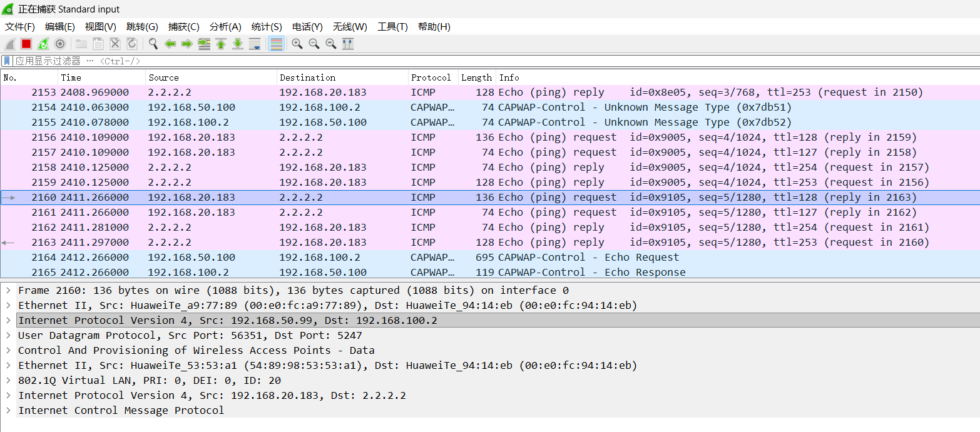
Task: Restart the current capture
Action: [43, 44]
